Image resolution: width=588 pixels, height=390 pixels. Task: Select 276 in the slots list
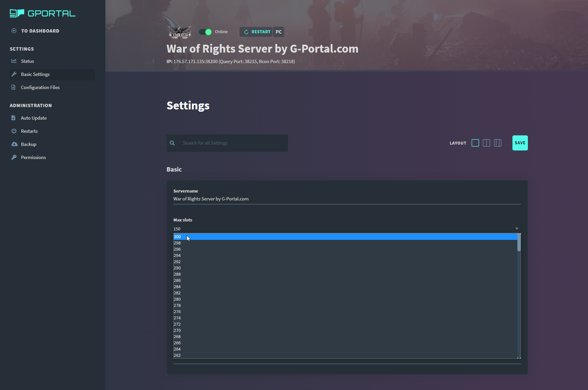[x=345, y=312]
